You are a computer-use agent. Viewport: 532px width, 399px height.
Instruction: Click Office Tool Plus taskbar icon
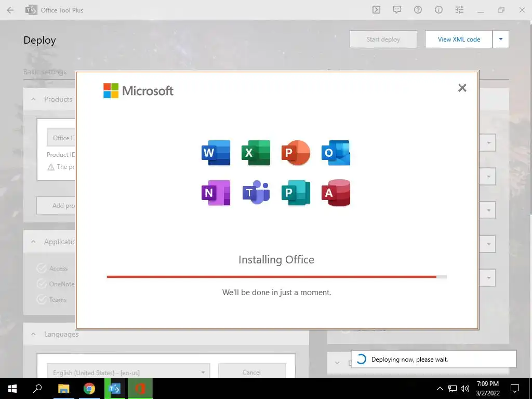pyautogui.click(x=115, y=389)
